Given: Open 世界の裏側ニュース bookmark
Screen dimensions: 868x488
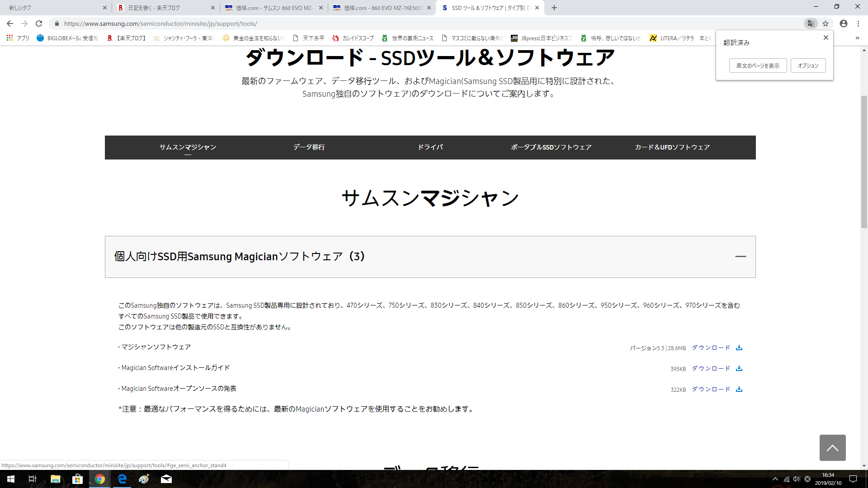Looking at the screenshot, I should coord(408,38).
